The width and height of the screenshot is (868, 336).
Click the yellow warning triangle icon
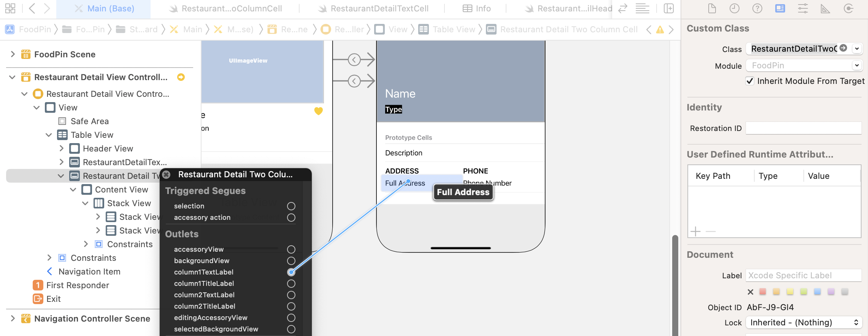[660, 30]
